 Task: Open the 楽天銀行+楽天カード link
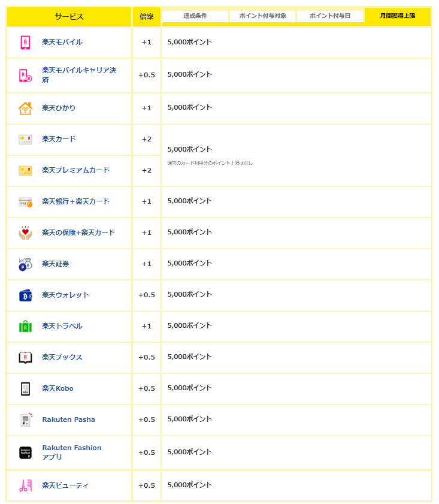tap(76, 201)
